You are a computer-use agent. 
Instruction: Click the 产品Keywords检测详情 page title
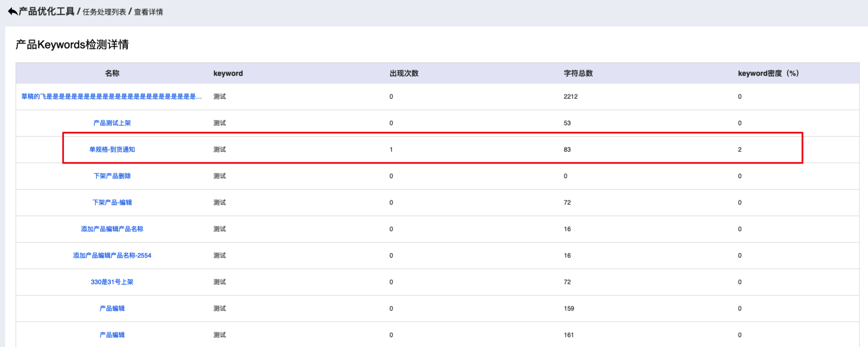tap(72, 44)
